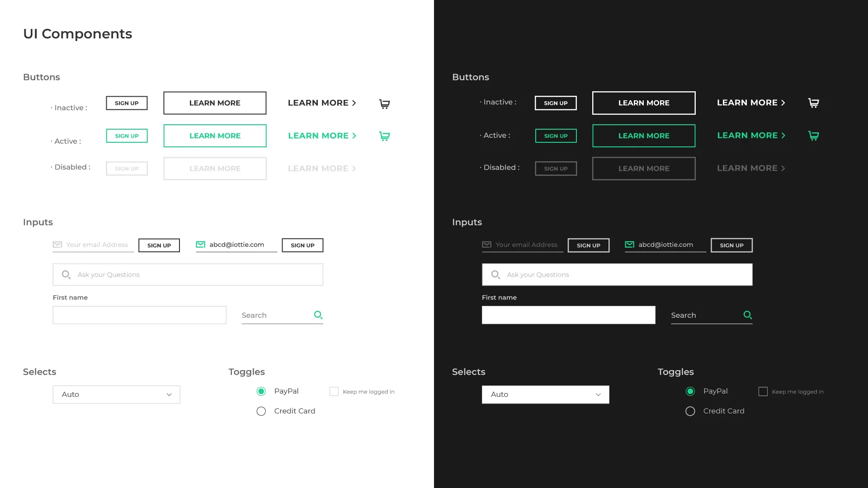The width and height of the screenshot is (868, 488).
Task: Check Keep me logged in box, dark theme
Action: [x=763, y=392]
